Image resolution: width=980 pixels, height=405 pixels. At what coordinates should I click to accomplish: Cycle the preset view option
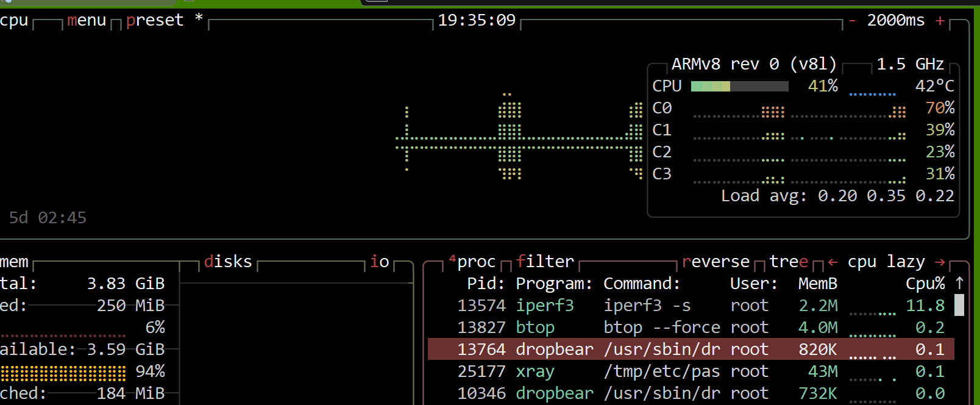(x=155, y=21)
